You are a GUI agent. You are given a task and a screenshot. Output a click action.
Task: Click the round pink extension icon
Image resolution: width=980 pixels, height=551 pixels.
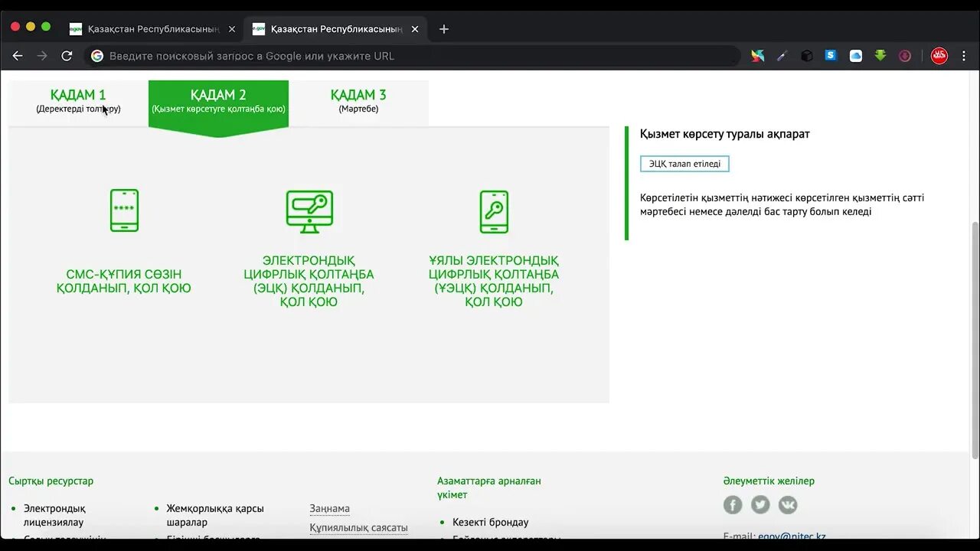pos(905,56)
